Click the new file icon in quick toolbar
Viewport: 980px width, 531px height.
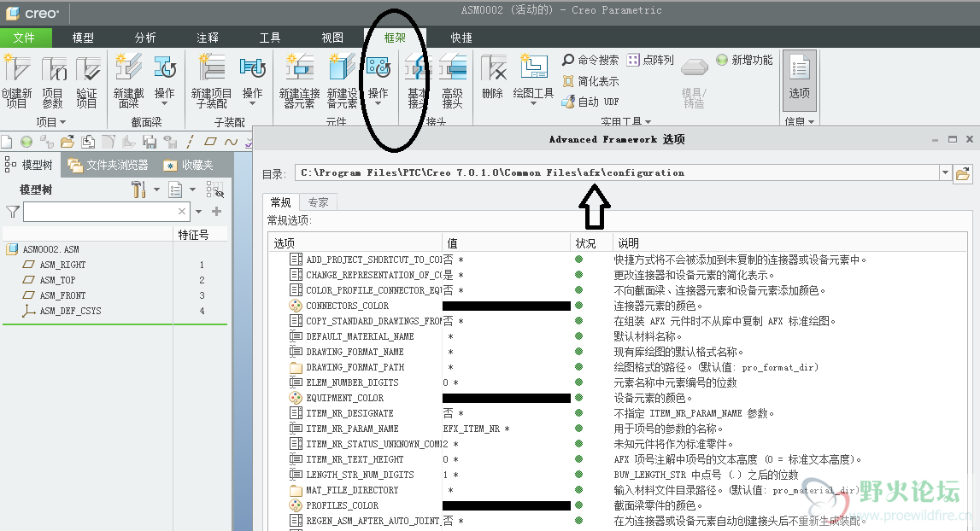(7, 142)
